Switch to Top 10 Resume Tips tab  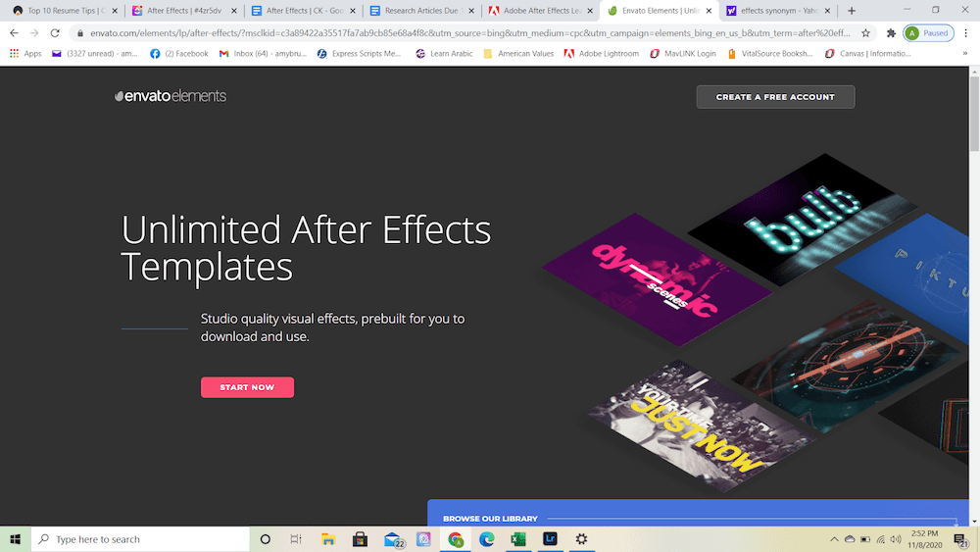(x=66, y=11)
